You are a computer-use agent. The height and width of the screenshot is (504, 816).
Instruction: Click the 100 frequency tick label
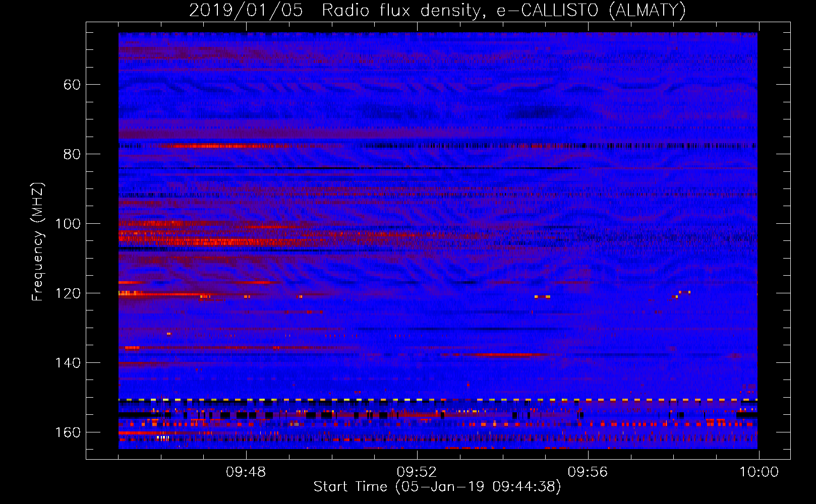68,224
